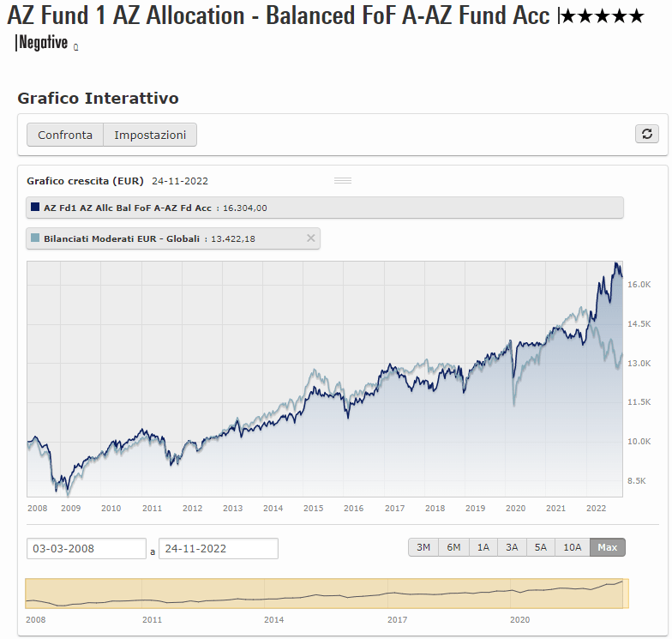Click the refresh chart icon
The height and width of the screenshot is (639, 672).
point(647,134)
